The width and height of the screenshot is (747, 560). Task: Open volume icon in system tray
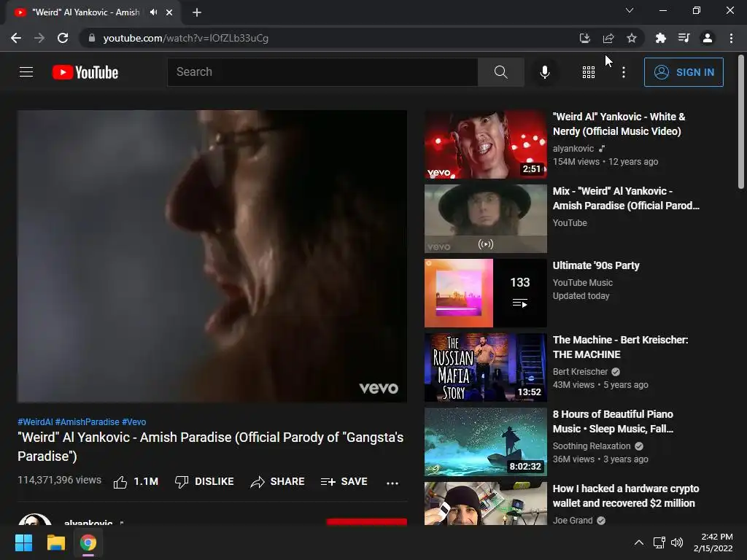pyautogui.click(x=676, y=542)
